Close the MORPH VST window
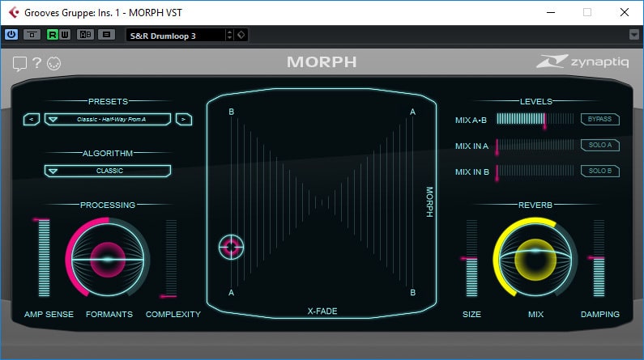This screenshot has width=644, height=360. [625, 13]
